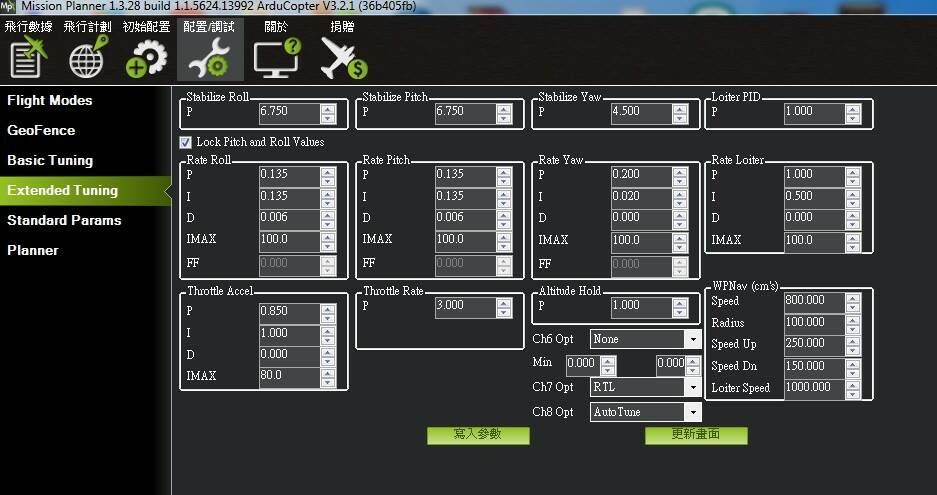Click the Stabilize Pitch P value field

tap(466, 113)
